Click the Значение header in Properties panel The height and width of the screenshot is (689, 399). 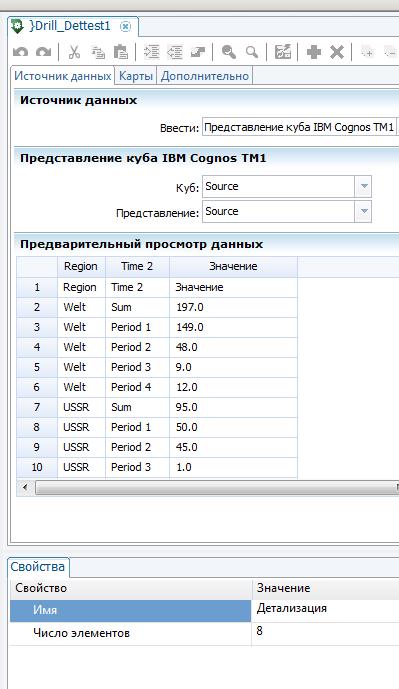[325, 588]
